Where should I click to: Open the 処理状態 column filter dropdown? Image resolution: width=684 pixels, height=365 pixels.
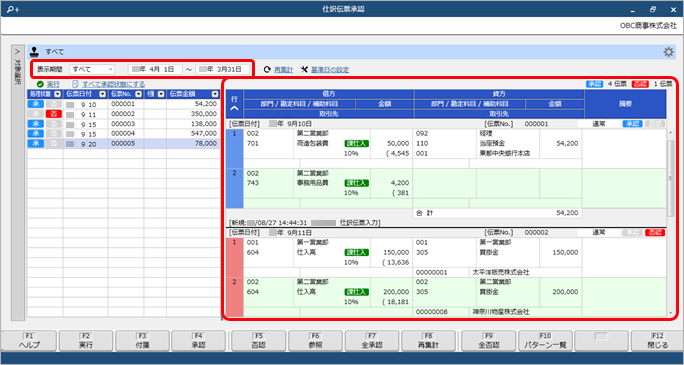tap(58, 94)
